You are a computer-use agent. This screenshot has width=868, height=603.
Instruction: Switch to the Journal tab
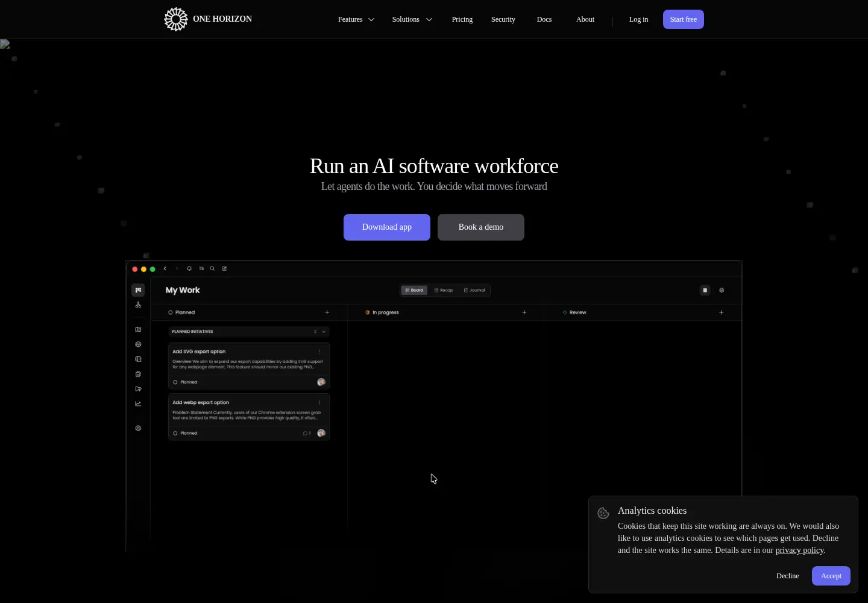tap(474, 290)
